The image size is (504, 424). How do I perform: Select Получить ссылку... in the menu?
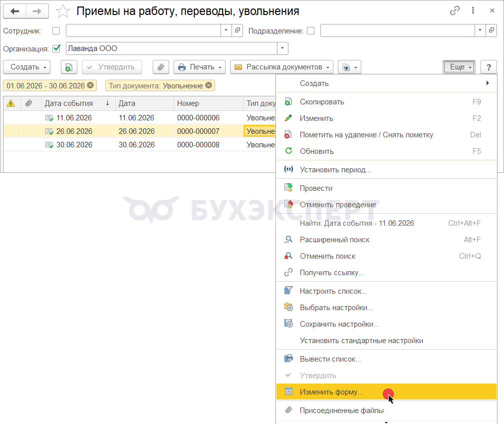point(386,273)
